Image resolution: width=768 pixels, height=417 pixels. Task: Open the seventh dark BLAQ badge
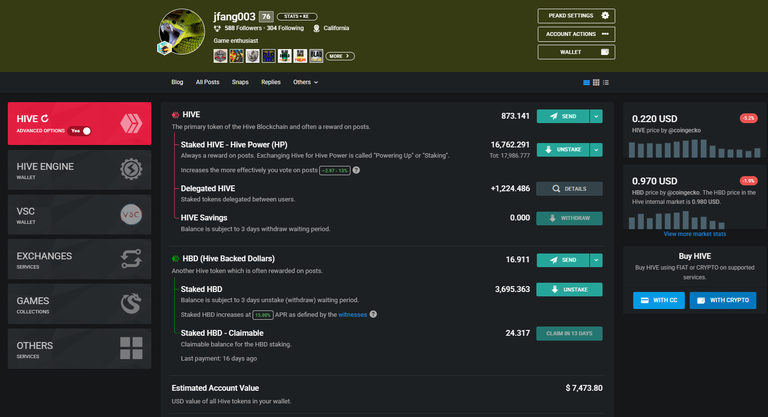(x=316, y=56)
